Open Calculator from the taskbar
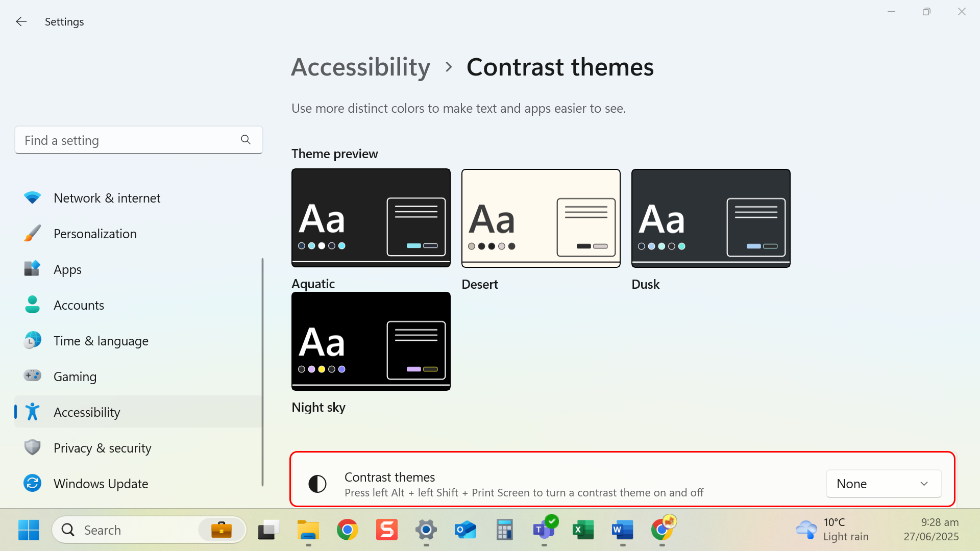This screenshot has height=551, width=980. (x=505, y=530)
